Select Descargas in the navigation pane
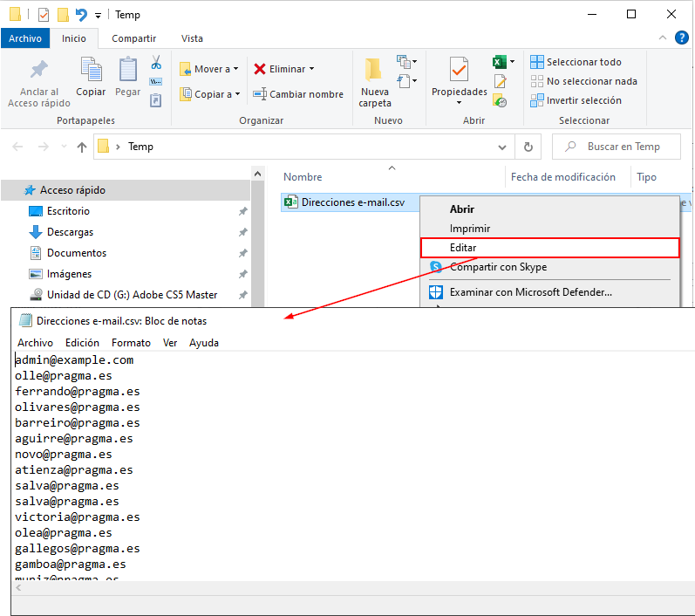This screenshot has height=616, width=695. click(70, 232)
